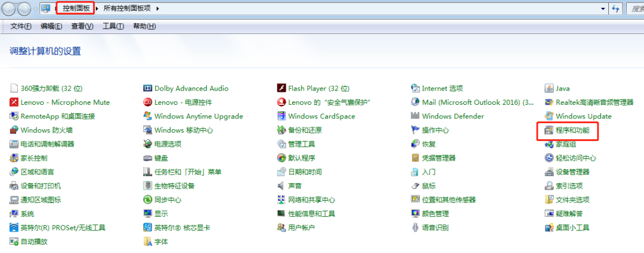Open the 程序和功能 icon
644x253 pixels.
point(549,130)
